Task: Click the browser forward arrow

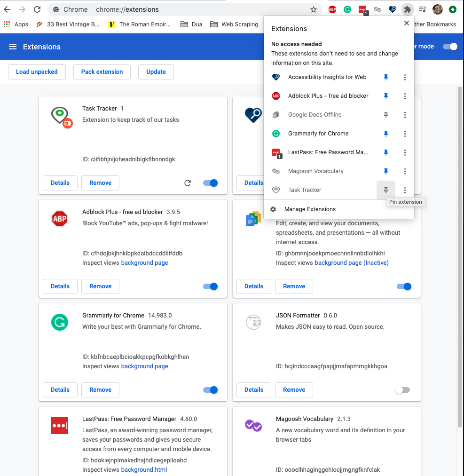Action: click(22, 9)
